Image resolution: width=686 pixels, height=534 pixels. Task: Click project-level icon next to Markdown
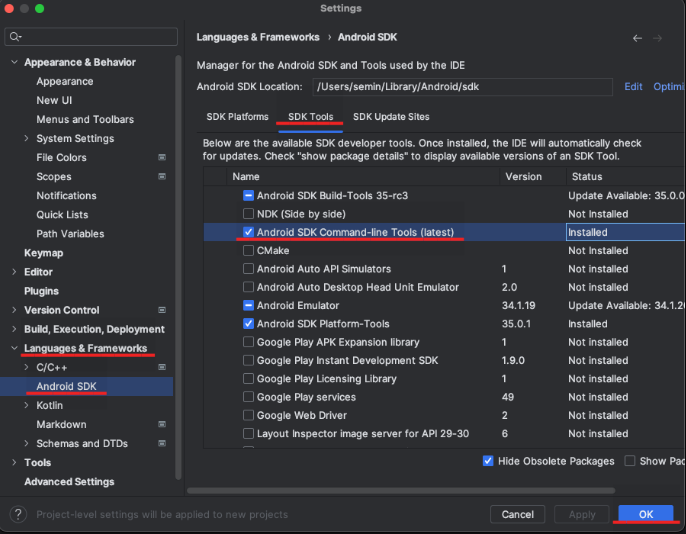(x=162, y=425)
